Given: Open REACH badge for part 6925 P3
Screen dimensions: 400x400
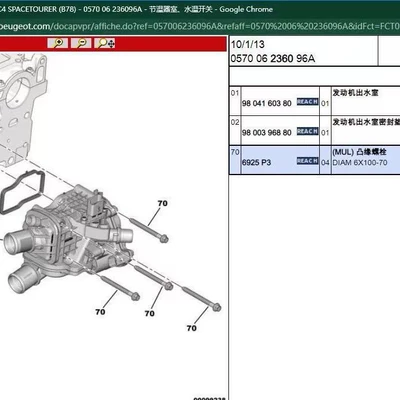Looking at the screenshot, I should click(x=307, y=161).
